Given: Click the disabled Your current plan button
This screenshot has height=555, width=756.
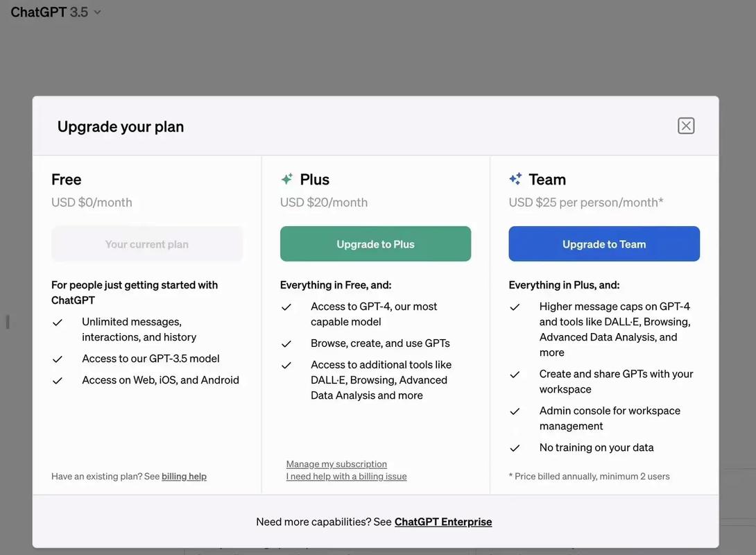Looking at the screenshot, I should pyautogui.click(x=147, y=244).
